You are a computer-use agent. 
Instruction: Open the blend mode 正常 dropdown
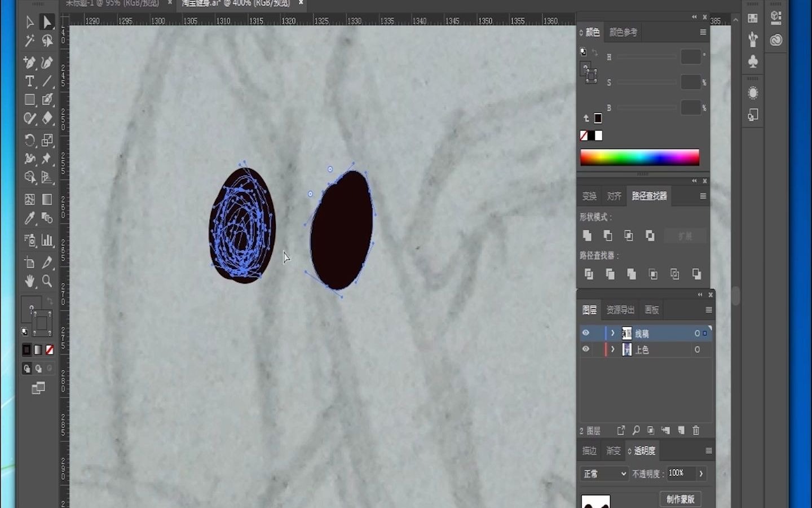point(603,474)
